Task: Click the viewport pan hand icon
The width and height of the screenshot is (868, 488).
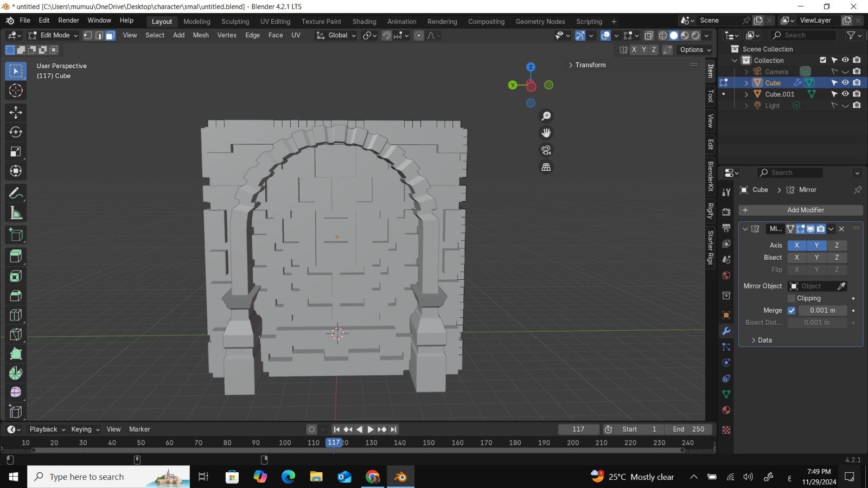Action: pos(546,133)
